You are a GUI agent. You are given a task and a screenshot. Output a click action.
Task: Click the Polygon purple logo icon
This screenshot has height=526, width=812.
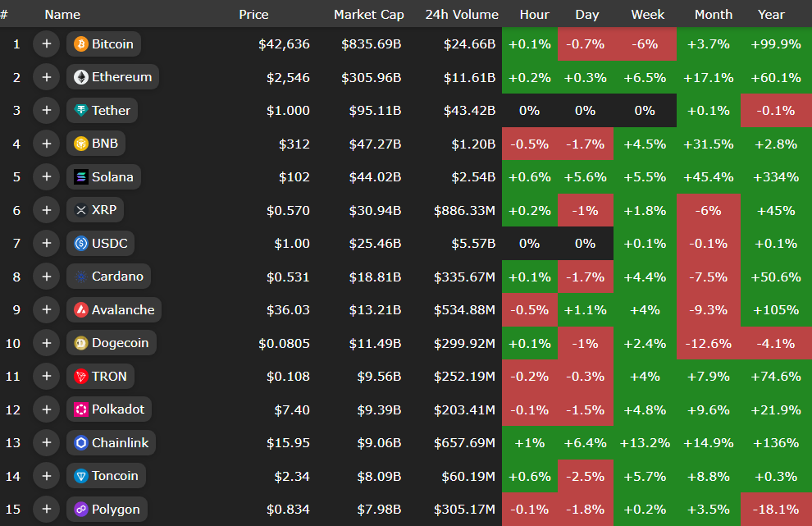[x=81, y=510]
